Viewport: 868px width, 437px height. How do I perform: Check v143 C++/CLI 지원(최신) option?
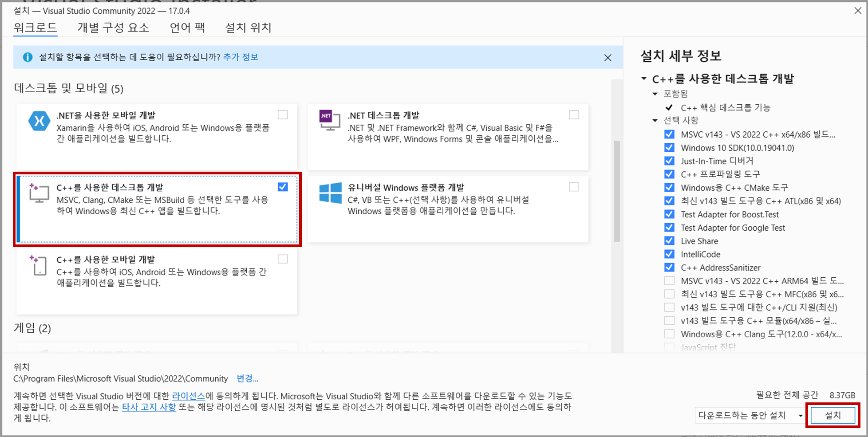tap(669, 307)
